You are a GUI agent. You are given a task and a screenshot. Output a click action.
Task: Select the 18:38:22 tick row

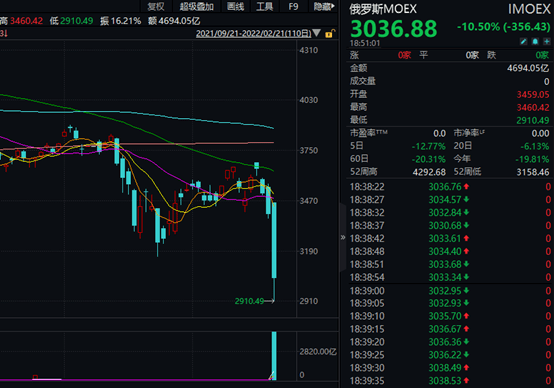point(450,187)
